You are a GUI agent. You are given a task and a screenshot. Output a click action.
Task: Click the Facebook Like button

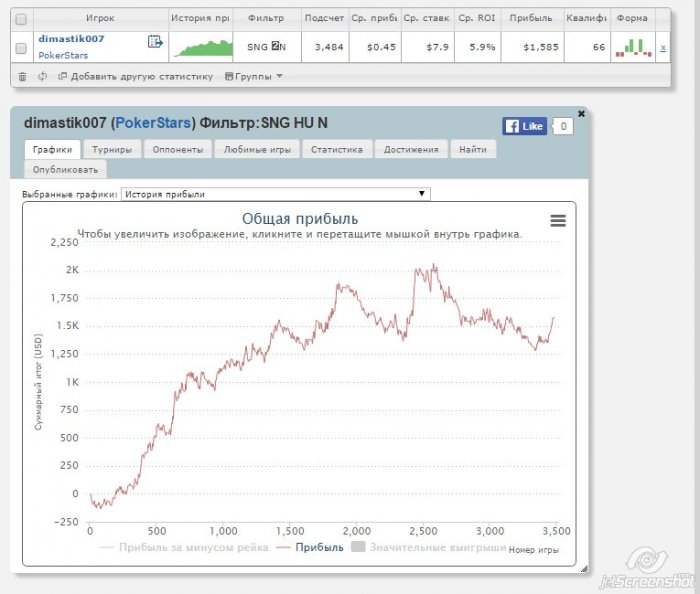tap(525, 126)
